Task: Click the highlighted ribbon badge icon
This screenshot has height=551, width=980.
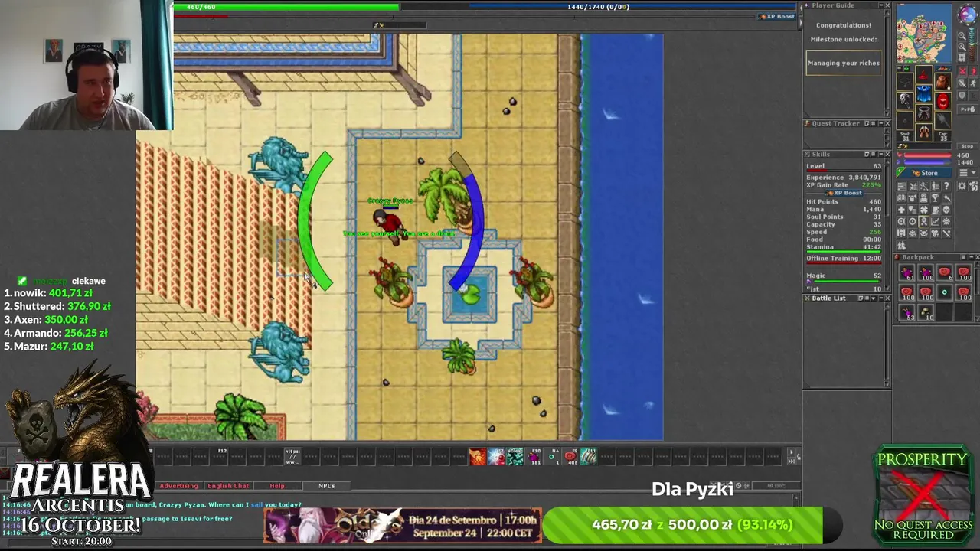Action: click(x=924, y=221)
